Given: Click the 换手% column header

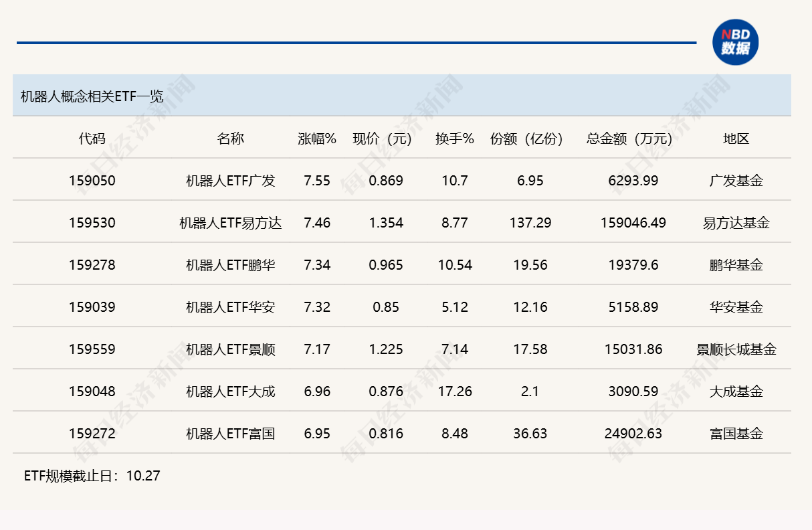Looking at the screenshot, I should tap(455, 139).
